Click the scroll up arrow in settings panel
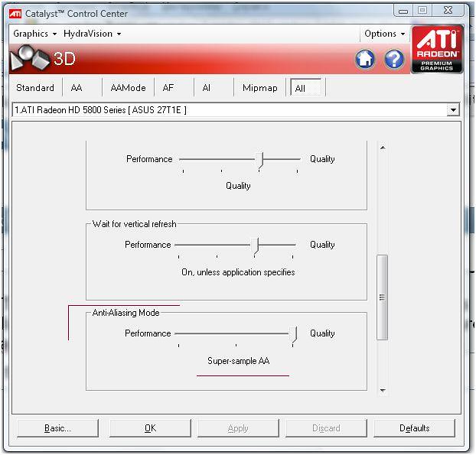Image resolution: width=476 pixels, height=455 pixels. tap(383, 148)
